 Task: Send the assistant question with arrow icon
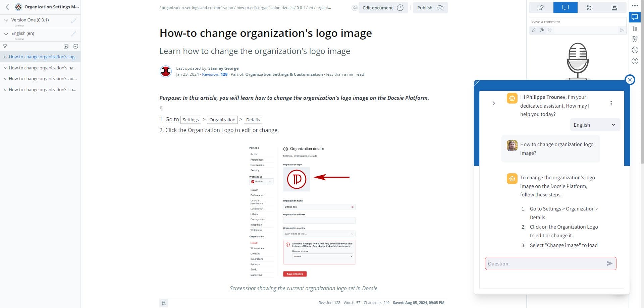609,263
